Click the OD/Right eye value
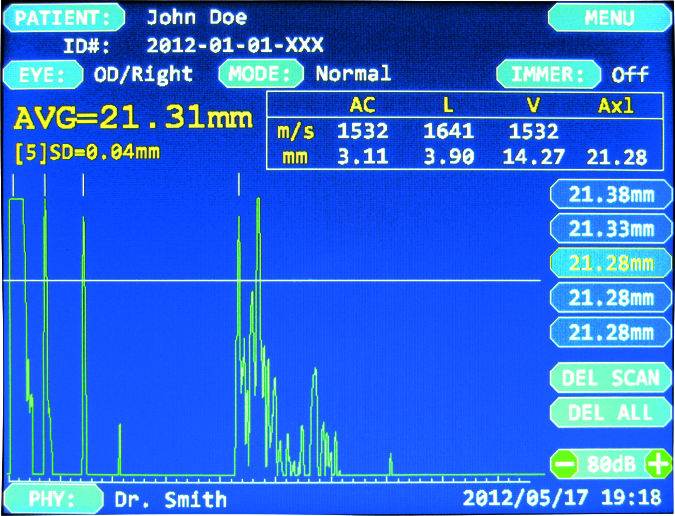Image resolution: width=675 pixels, height=516 pixels. tap(143, 75)
